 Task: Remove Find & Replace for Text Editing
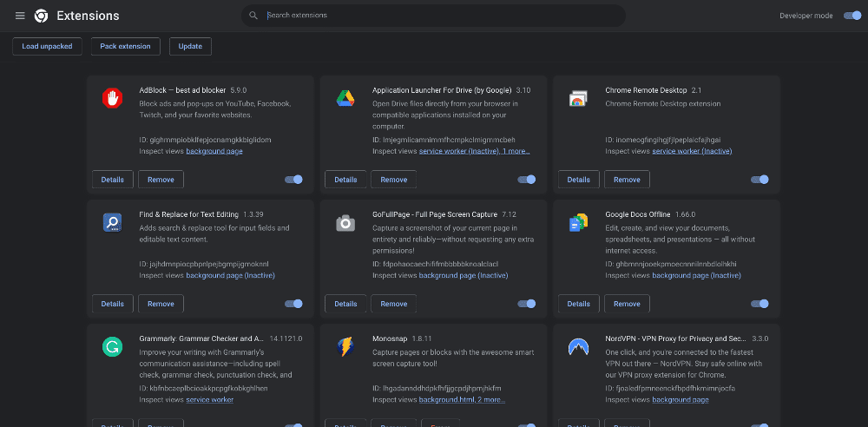coord(161,304)
